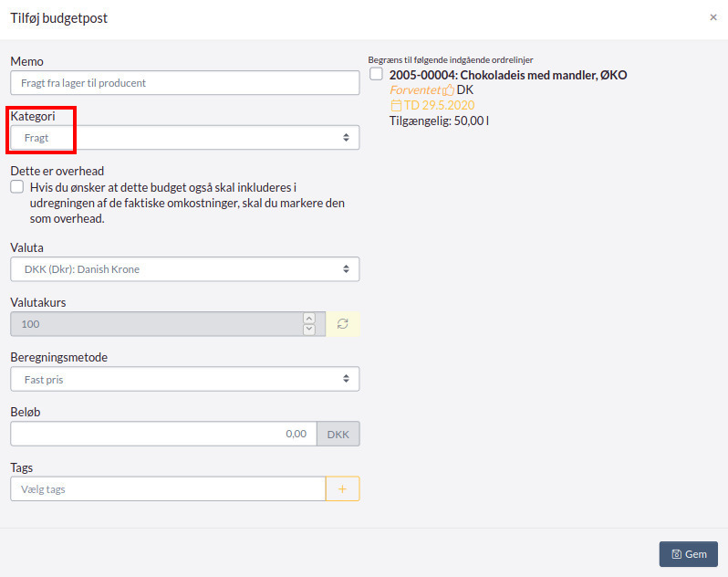Expand the Beregningsmetode dropdown
This screenshot has height=577, width=728.
(184, 379)
